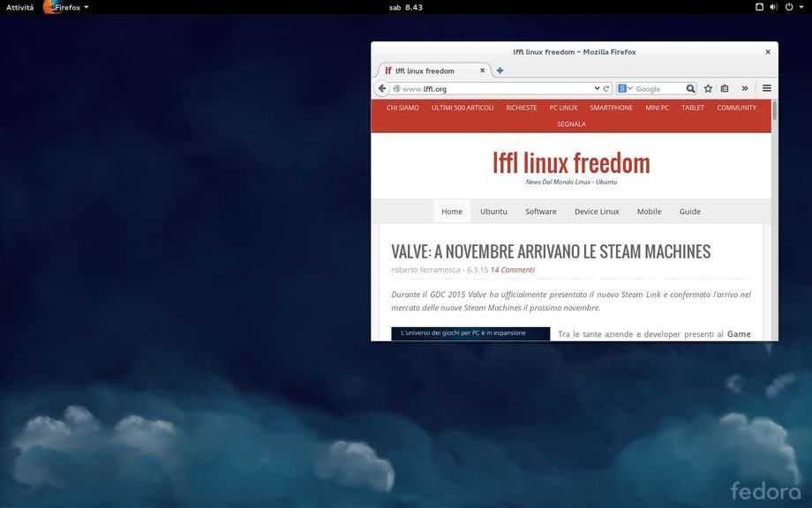
Task: Open the Firefox hamburger menu
Action: [767, 88]
